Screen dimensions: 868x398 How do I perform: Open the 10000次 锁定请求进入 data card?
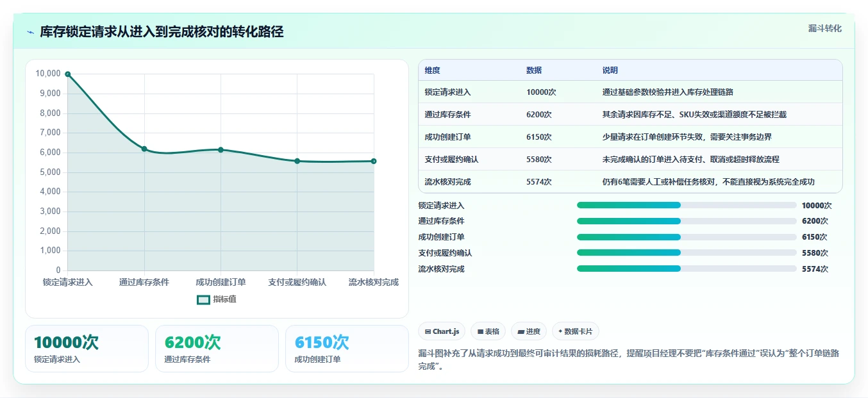tap(87, 349)
